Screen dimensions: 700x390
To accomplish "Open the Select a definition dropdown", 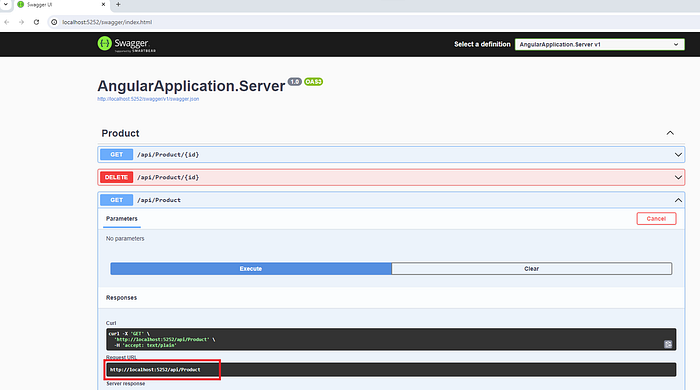I will [x=600, y=44].
